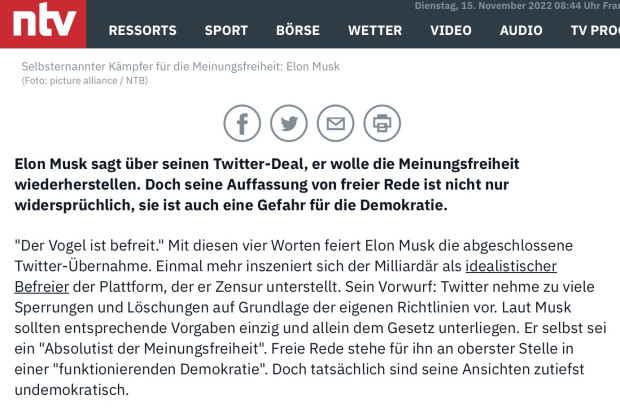
Task: Open the VIDEO section
Action: tap(451, 30)
